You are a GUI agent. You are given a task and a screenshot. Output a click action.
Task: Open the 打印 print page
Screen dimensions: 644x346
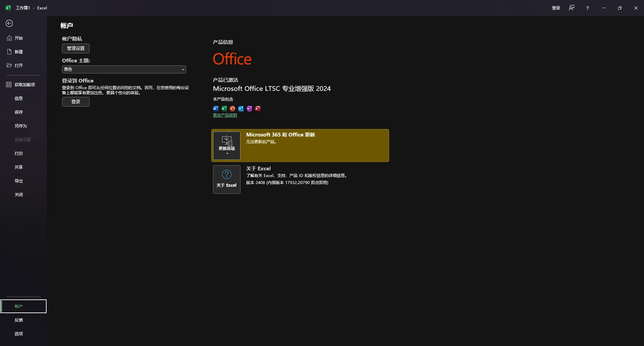(23, 153)
